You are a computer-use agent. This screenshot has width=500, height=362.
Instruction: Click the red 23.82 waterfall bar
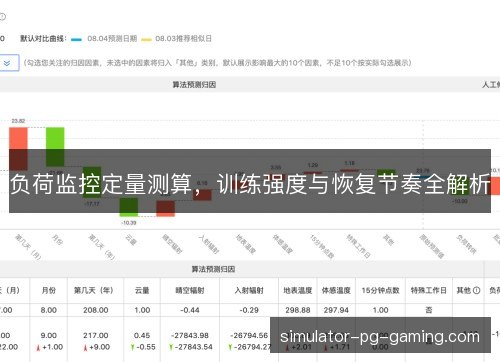(x=18, y=149)
